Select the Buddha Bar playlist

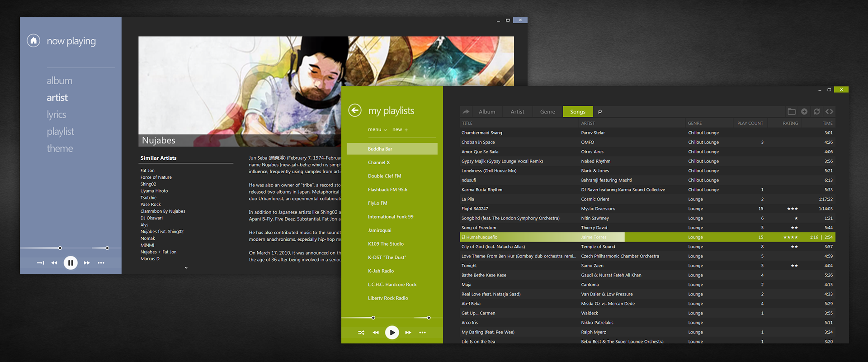click(x=392, y=149)
